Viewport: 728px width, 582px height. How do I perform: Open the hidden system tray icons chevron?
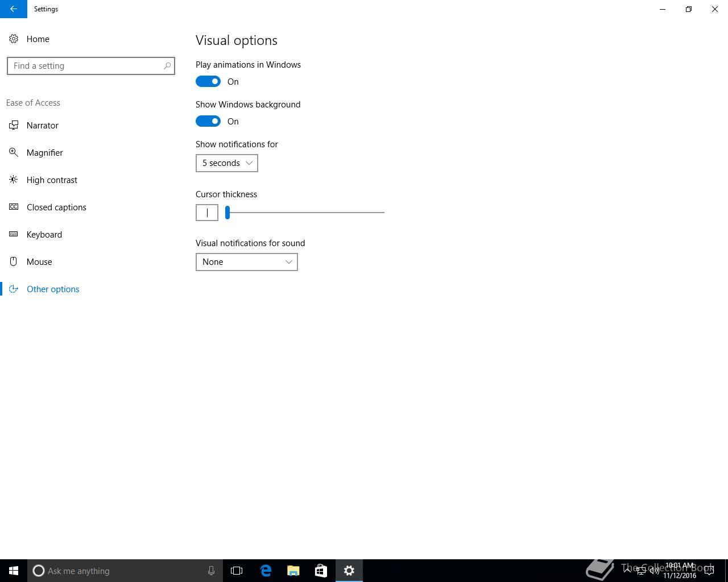(627, 571)
